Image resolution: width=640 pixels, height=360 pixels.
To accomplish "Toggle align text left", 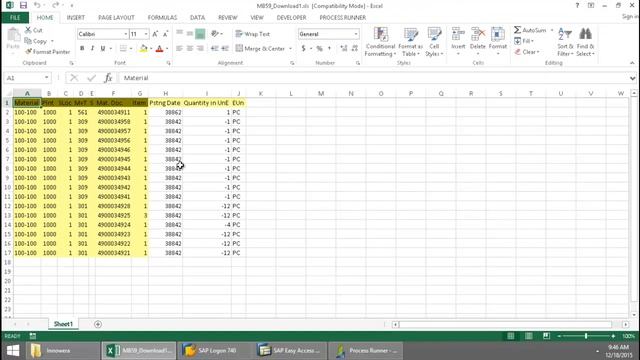I will pyautogui.click(x=179, y=49).
